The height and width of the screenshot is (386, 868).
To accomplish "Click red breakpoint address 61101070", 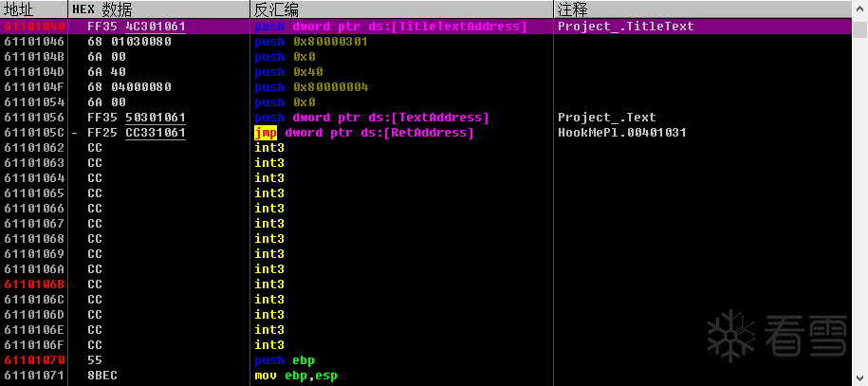I will coord(34,360).
